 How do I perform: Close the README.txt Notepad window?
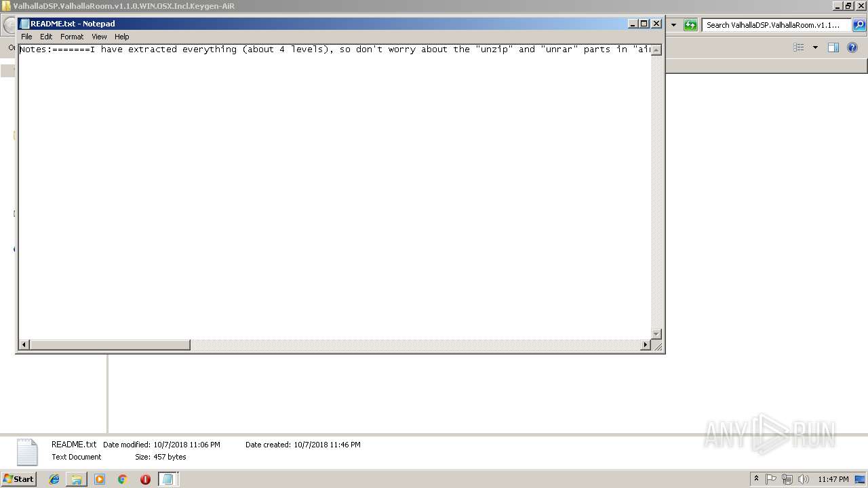656,24
